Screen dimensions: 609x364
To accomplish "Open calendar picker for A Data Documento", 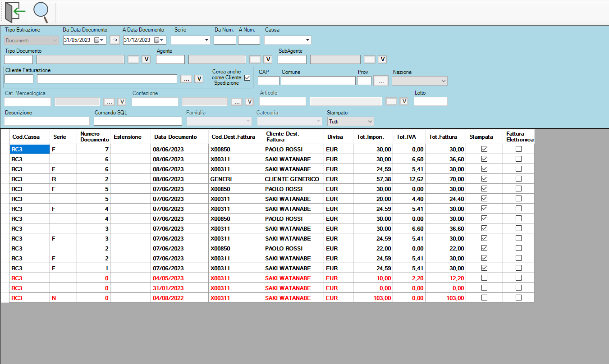I will 159,40.
